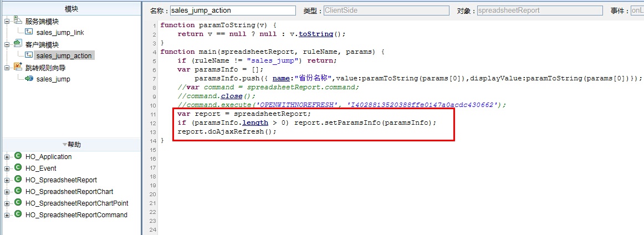The height and width of the screenshot is (235, 644).
Task: Select HO_Application help entry
Action: 48,156
